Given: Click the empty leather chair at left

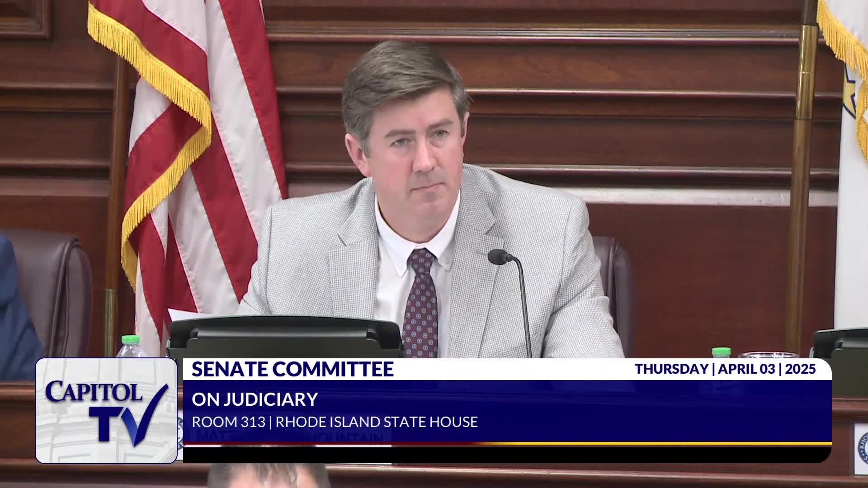Looking at the screenshot, I should pos(54,289).
